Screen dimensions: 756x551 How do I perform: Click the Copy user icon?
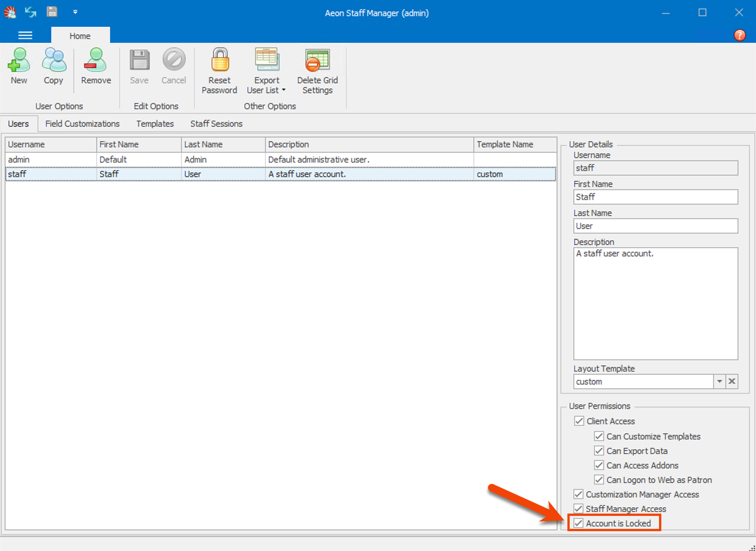tap(53, 60)
